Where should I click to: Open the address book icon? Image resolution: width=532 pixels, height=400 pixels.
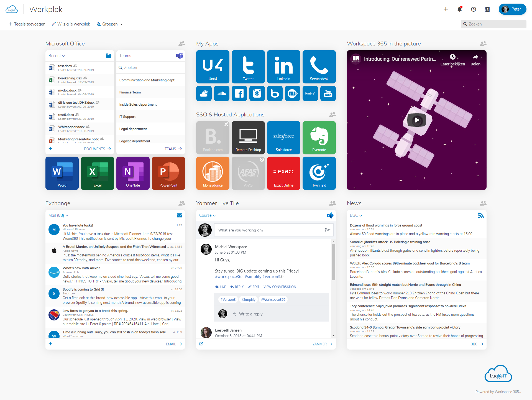pos(487,9)
